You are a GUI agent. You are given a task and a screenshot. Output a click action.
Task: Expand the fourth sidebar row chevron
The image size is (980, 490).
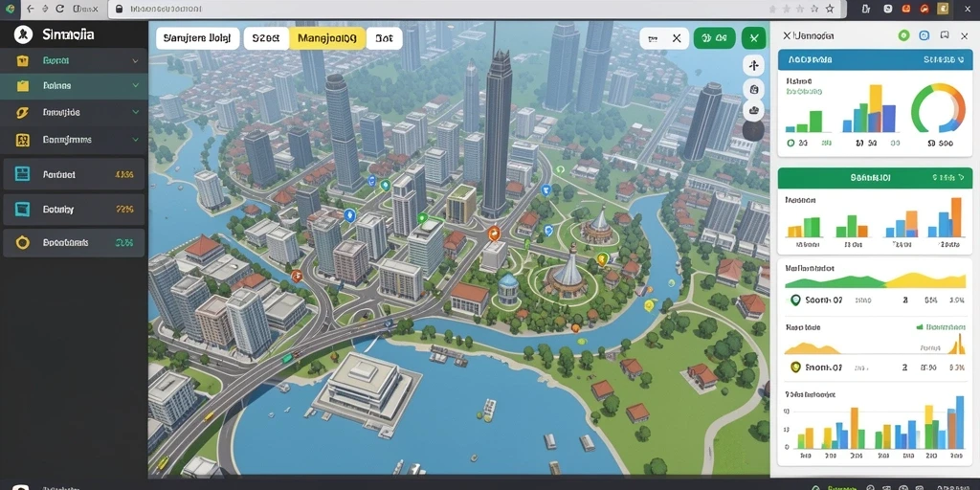135,140
